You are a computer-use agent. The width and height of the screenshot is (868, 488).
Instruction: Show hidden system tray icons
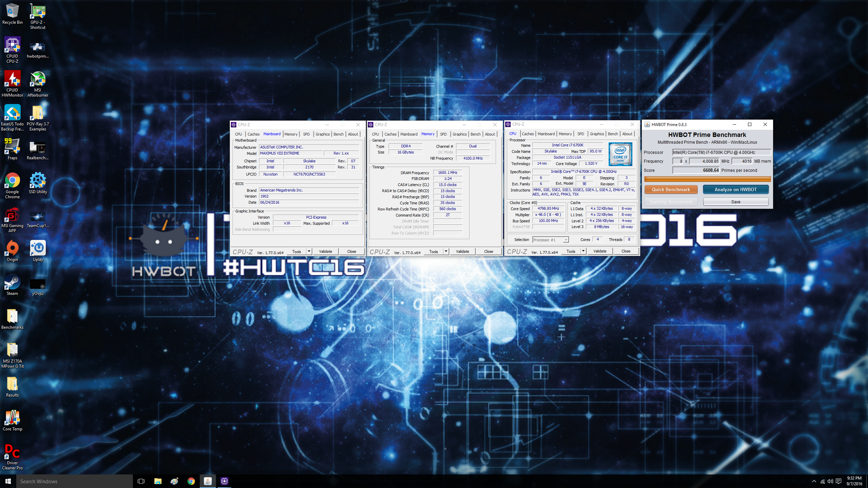814,482
